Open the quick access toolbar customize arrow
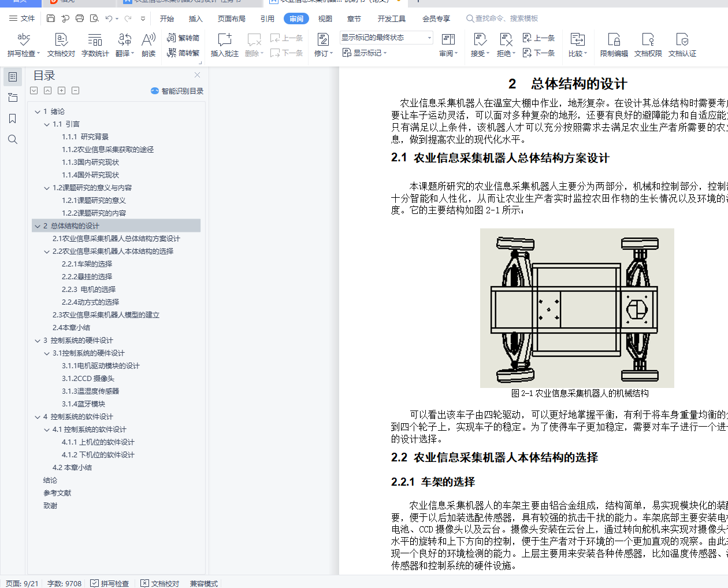 point(143,19)
